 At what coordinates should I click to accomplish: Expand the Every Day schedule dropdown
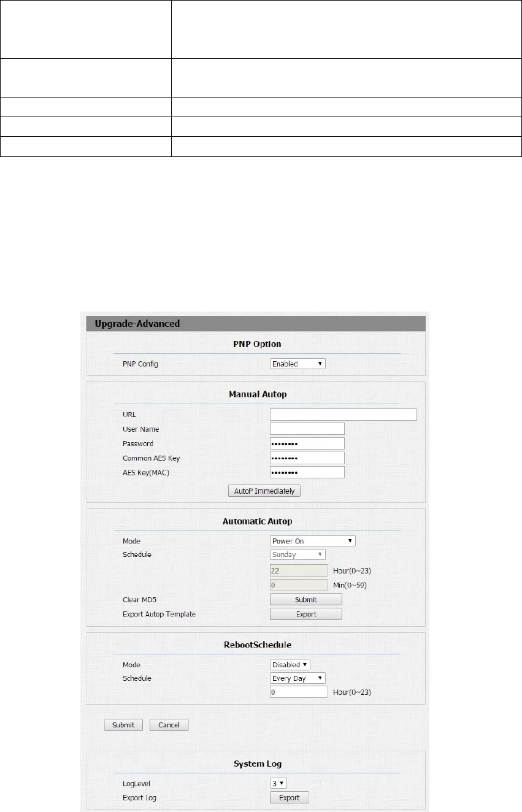click(297, 678)
